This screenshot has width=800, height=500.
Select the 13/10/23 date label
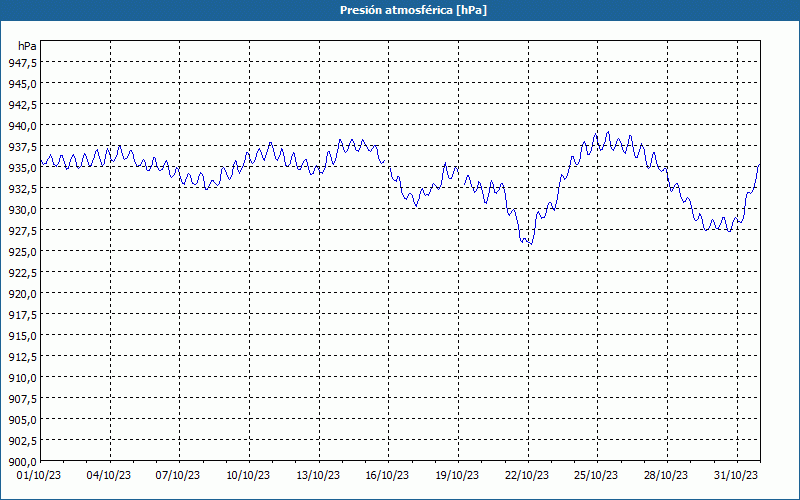click(x=318, y=476)
